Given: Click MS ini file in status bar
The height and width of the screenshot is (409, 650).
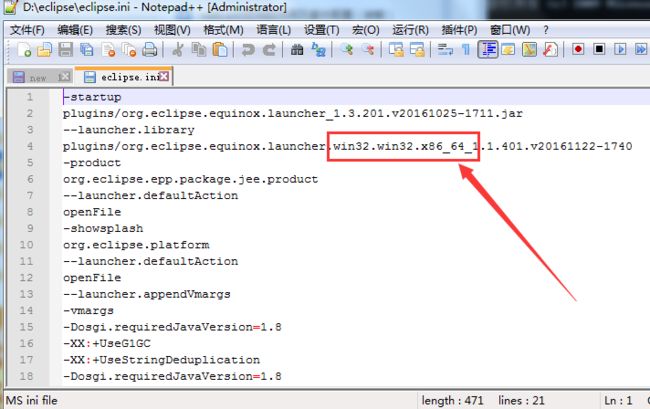Looking at the screenshot, I should (32, 400).
